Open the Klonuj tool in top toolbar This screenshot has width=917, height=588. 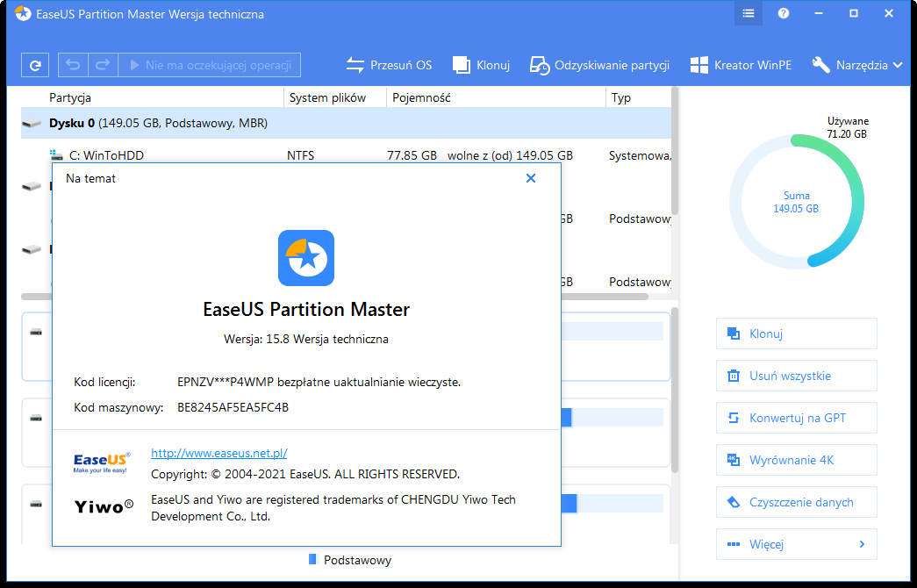(x=481, y=65)
